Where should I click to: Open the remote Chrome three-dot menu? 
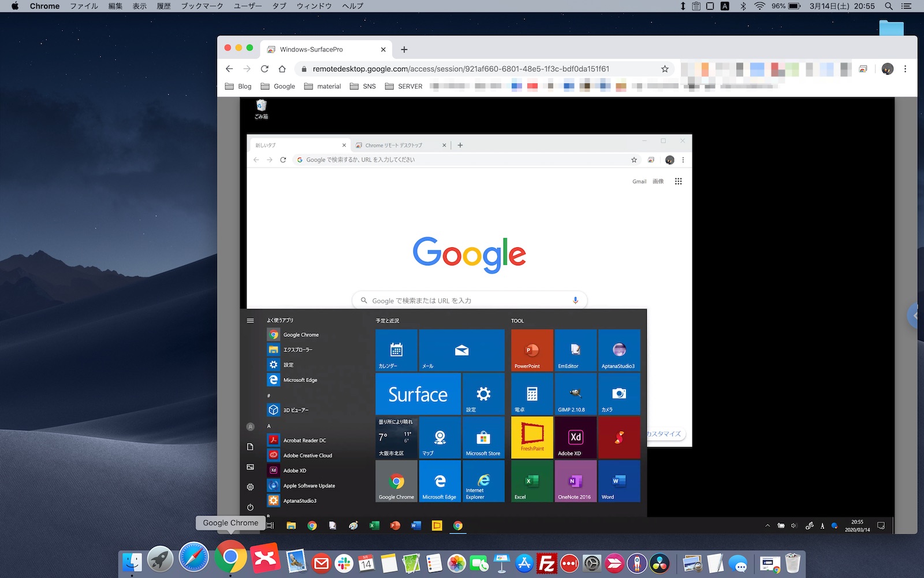(683, 160)
